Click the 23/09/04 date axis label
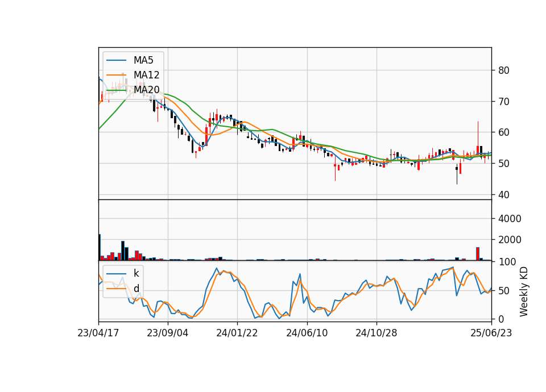546x392 pixels. (167, 333)
